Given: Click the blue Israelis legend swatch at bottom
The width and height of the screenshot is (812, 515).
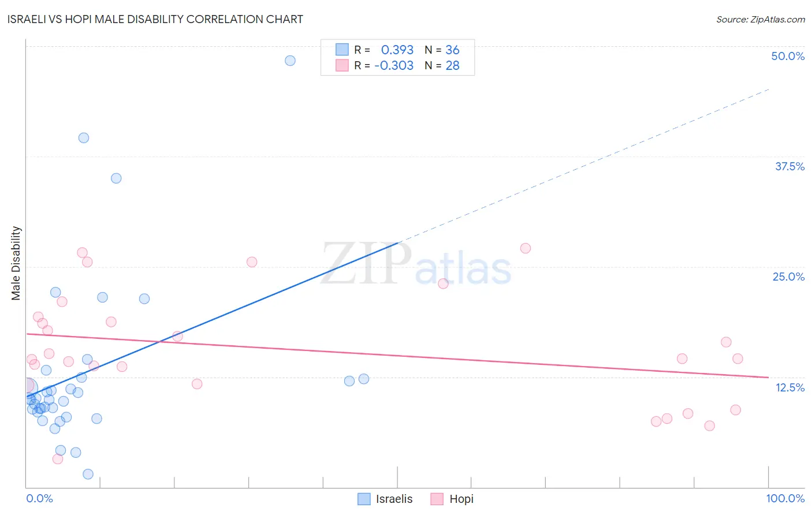Looking at the screenshot, I should pos(364,499).
